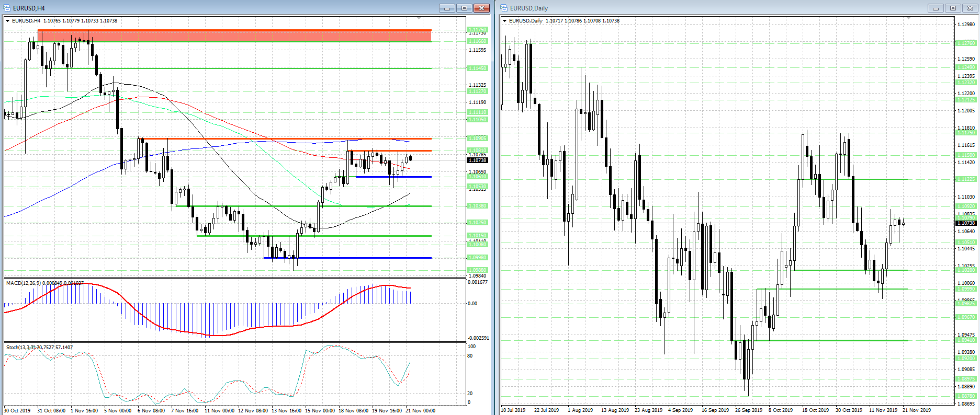Click the "30 Oct 2019" date label on the H4 chart
The height and width of the screenshot is (415, 980).
(17, 411)
